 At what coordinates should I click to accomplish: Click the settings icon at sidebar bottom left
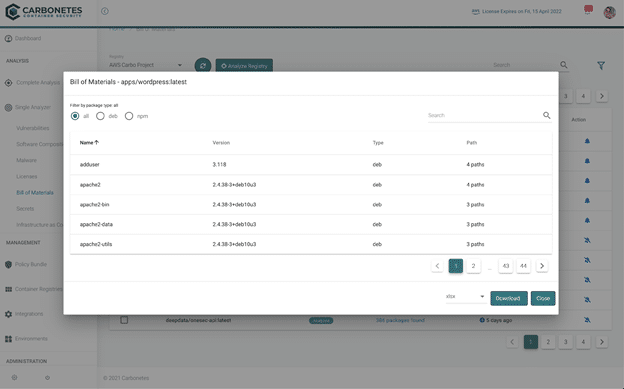14,377
